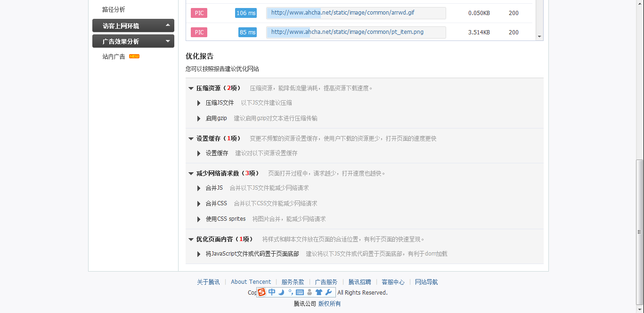Click the 版权所有 link
Screen dimensions: 644x313
tap(329, 304)
